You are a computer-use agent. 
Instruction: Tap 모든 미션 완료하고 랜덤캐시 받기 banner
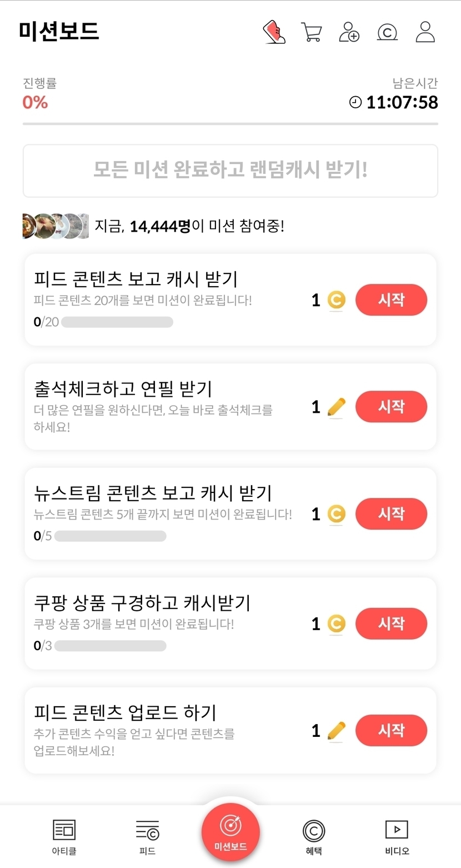pyautogui.click(x=231, y=171)
